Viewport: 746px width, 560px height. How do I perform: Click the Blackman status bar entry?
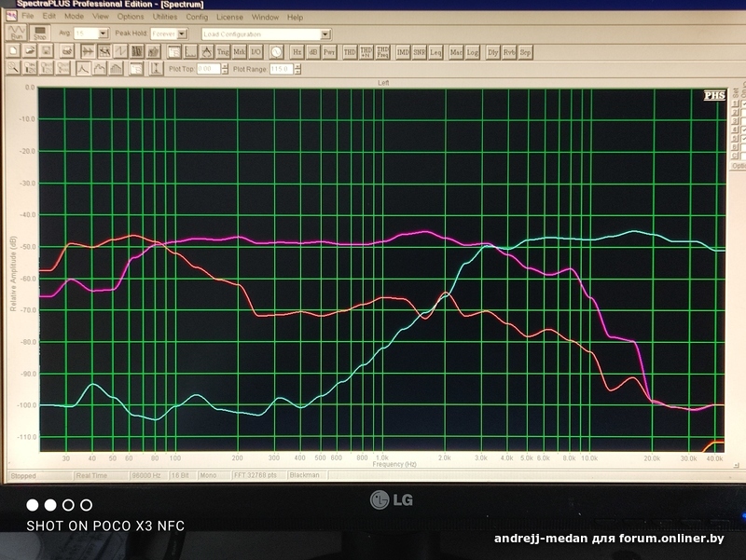click(x=305, y=475)
